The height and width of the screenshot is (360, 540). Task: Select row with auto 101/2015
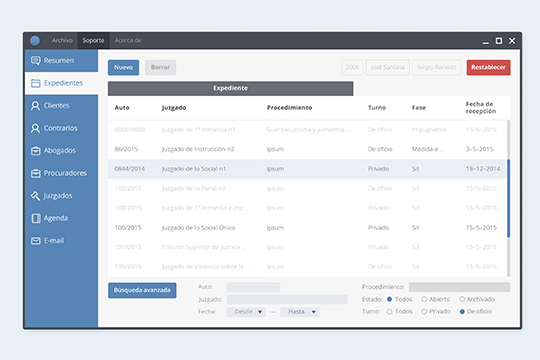tap(307, 247)
